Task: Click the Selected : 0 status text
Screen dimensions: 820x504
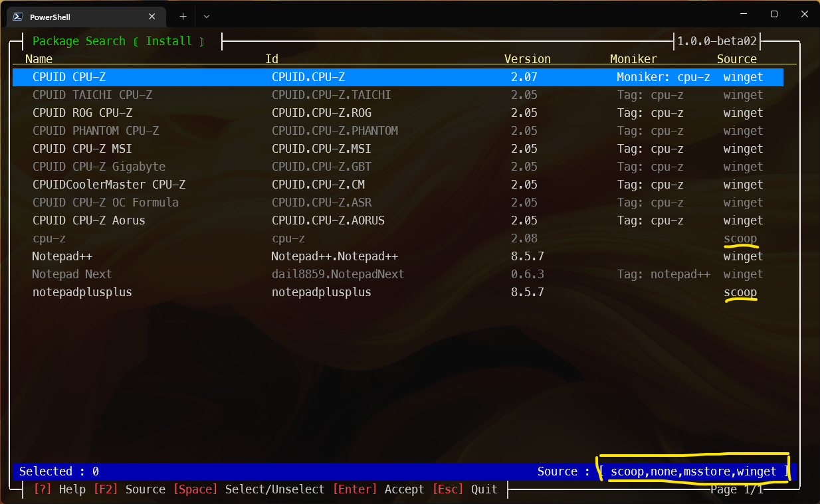Action: 59,471
